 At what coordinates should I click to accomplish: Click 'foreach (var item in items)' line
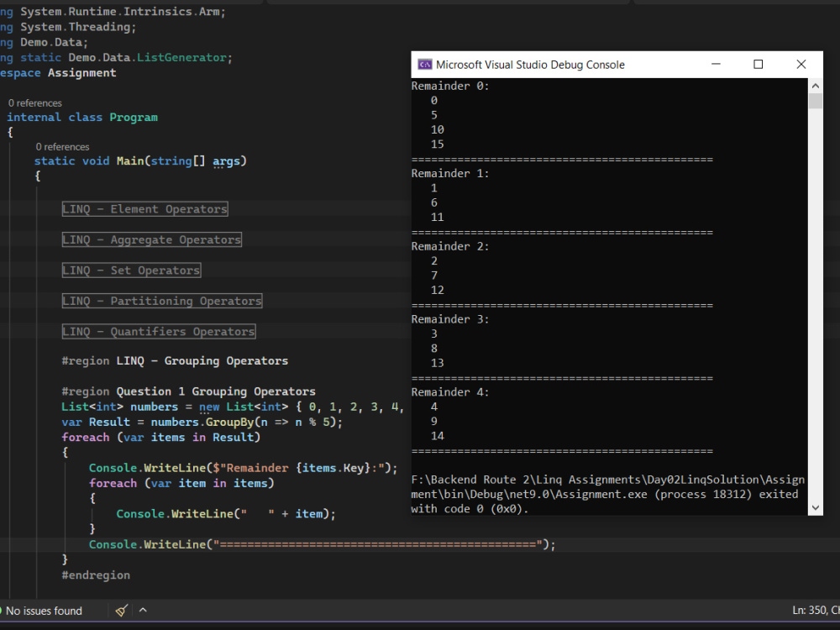[181, 484]
